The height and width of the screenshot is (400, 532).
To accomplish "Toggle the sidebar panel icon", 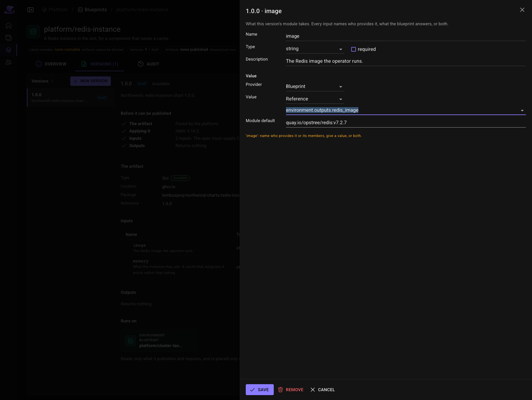I will pos(30,10).
